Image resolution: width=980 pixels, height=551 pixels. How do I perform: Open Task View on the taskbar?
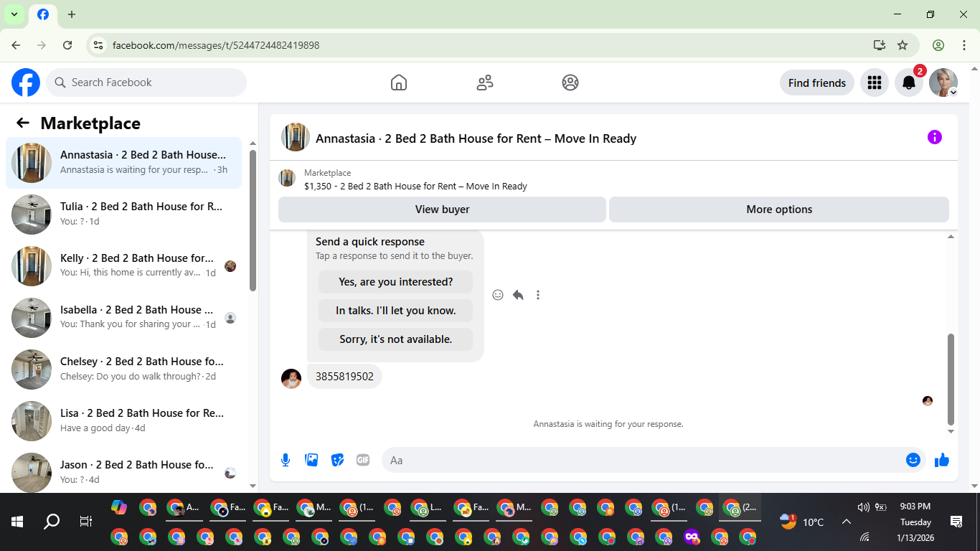click(86, 522)
